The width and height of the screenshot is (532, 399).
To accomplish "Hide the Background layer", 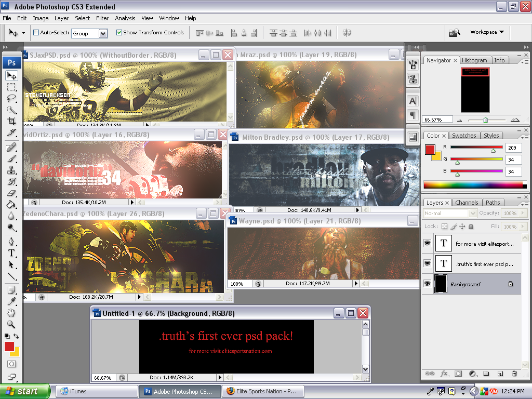I will tap(427, 284).
